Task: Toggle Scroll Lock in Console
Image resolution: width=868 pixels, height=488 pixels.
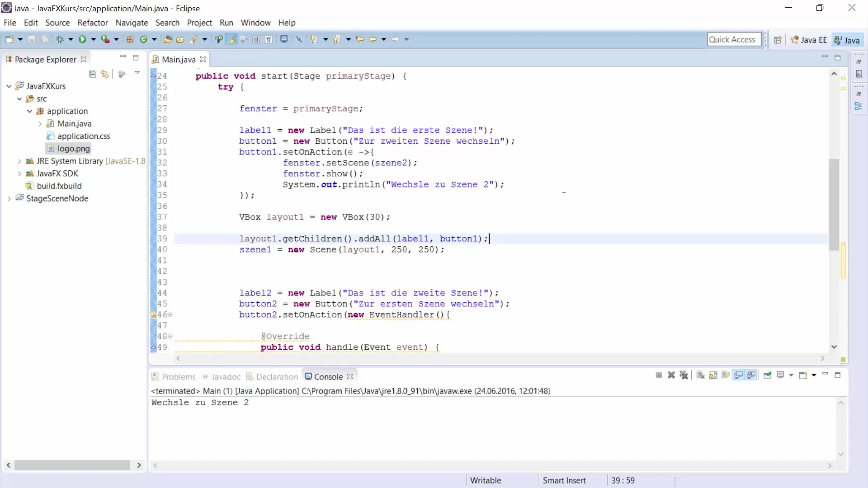Action: tap(713, 375)
